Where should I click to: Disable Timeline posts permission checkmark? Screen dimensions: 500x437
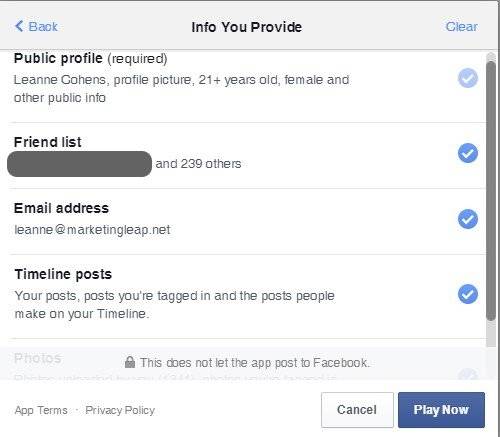click(468, 294)
